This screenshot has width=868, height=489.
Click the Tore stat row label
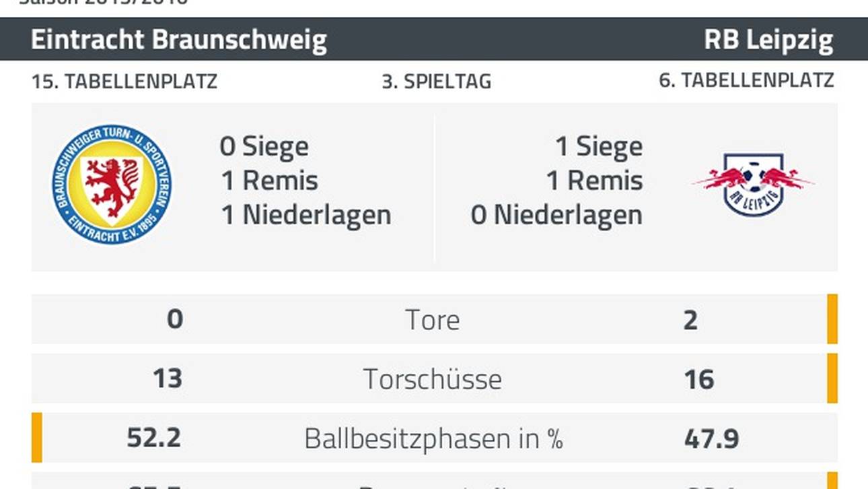(433, 320)
